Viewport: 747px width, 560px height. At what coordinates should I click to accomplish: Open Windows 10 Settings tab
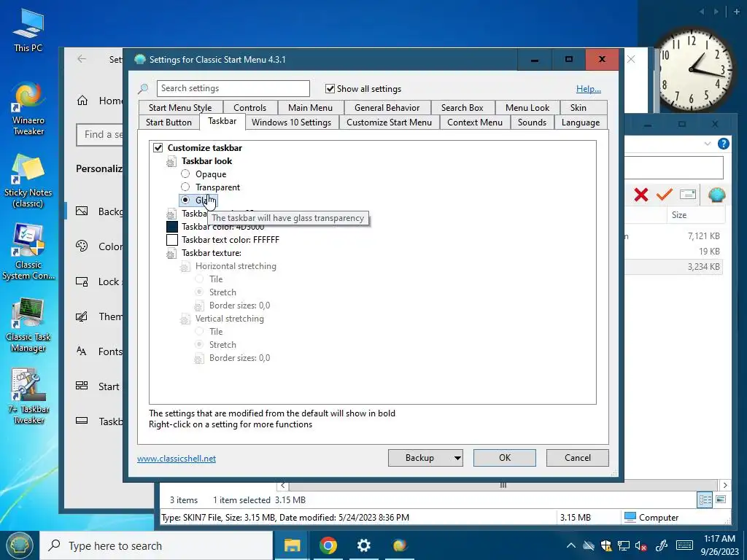291,122
